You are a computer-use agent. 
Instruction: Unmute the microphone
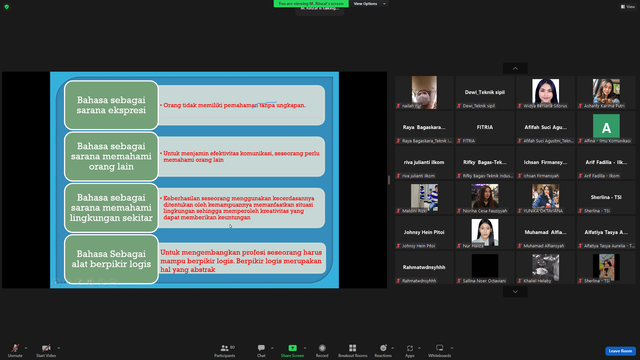click(x=15, y=350)
